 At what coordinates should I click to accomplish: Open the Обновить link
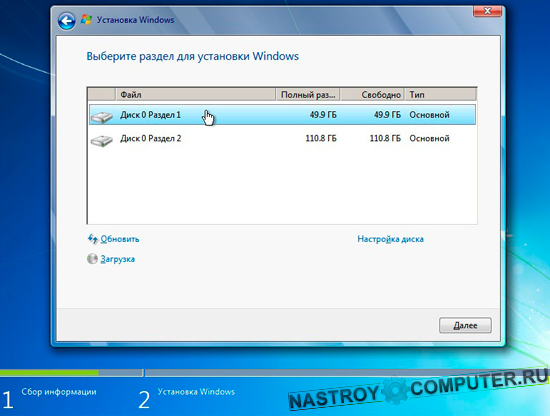pos(120,239)
